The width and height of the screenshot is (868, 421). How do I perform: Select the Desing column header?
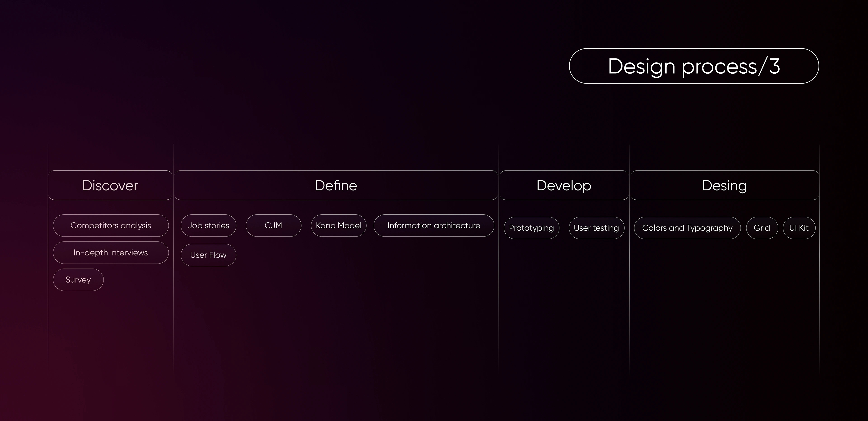724,185
